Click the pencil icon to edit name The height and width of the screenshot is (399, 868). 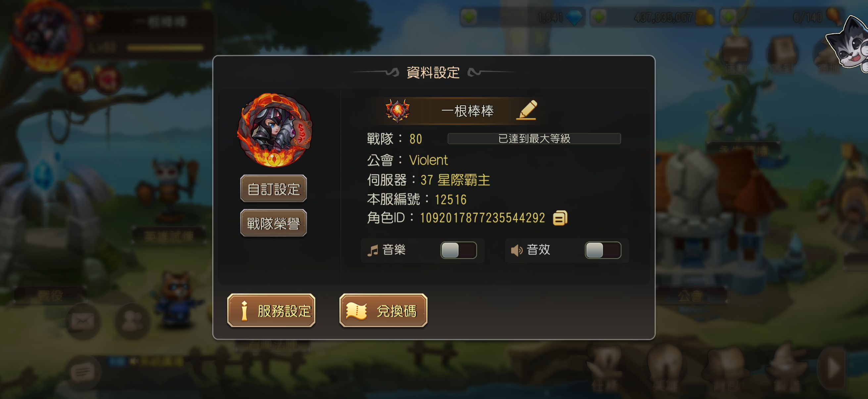[x=527, y=110]
